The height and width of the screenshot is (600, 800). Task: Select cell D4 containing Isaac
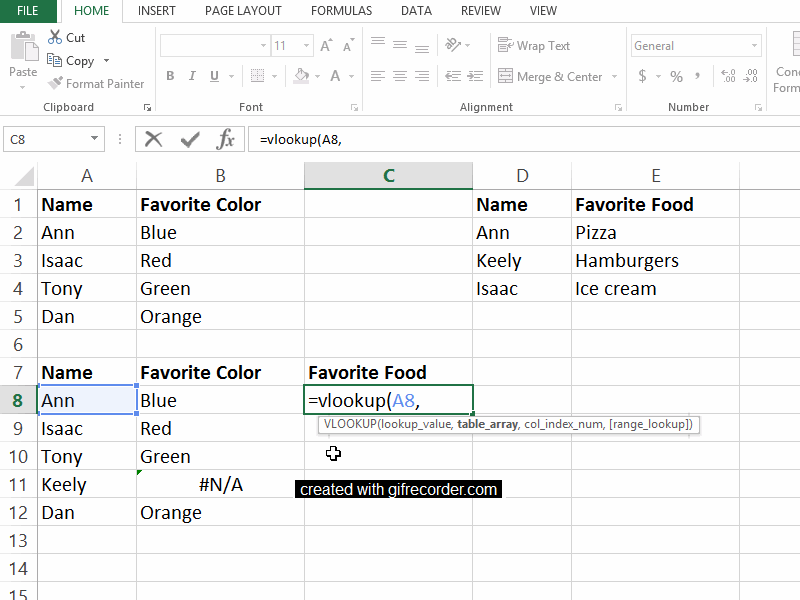click(x=521, y=289)
